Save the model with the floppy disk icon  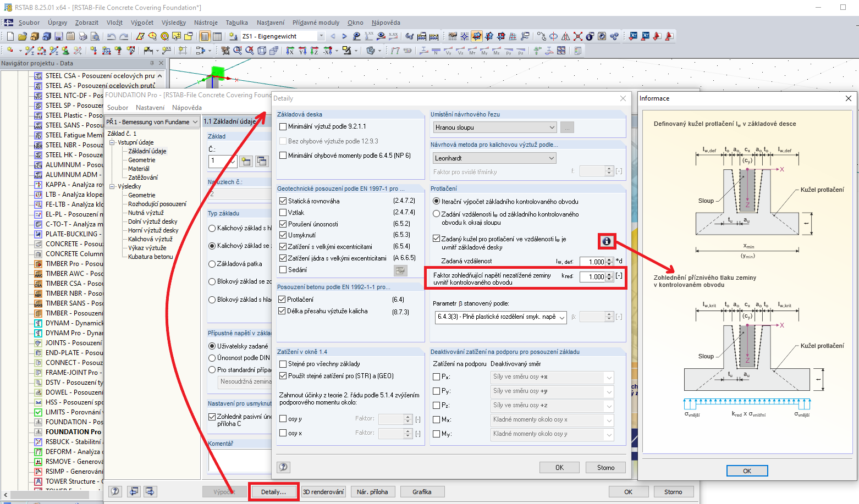tap(59, 36)
